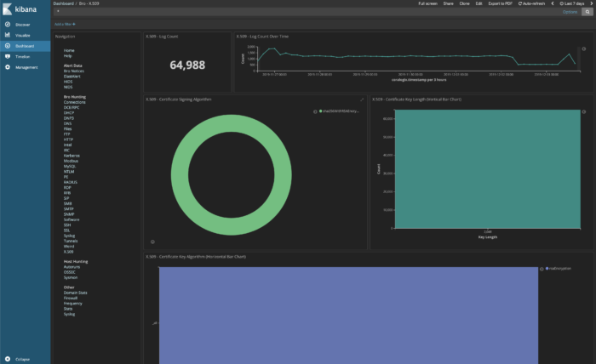Viewport: 596px width, 364px height.
Task: Open Domain Stats dashboard link
Action: [x=75, y=293]
